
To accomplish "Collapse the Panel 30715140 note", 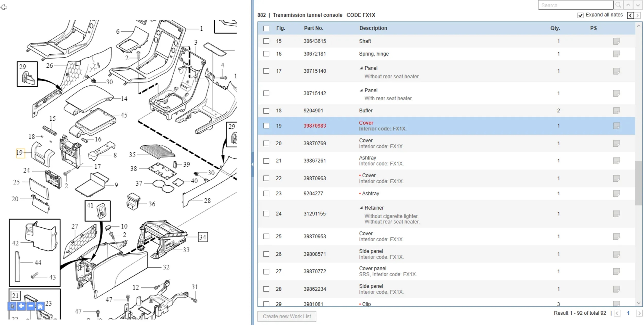I will 361,68.
